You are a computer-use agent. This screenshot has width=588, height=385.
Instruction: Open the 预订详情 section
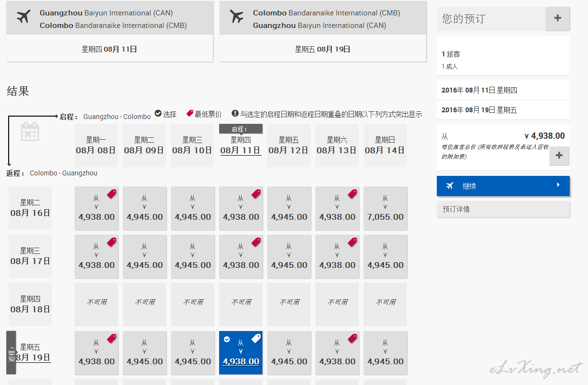pyautogui.click(x=503, y=210)
